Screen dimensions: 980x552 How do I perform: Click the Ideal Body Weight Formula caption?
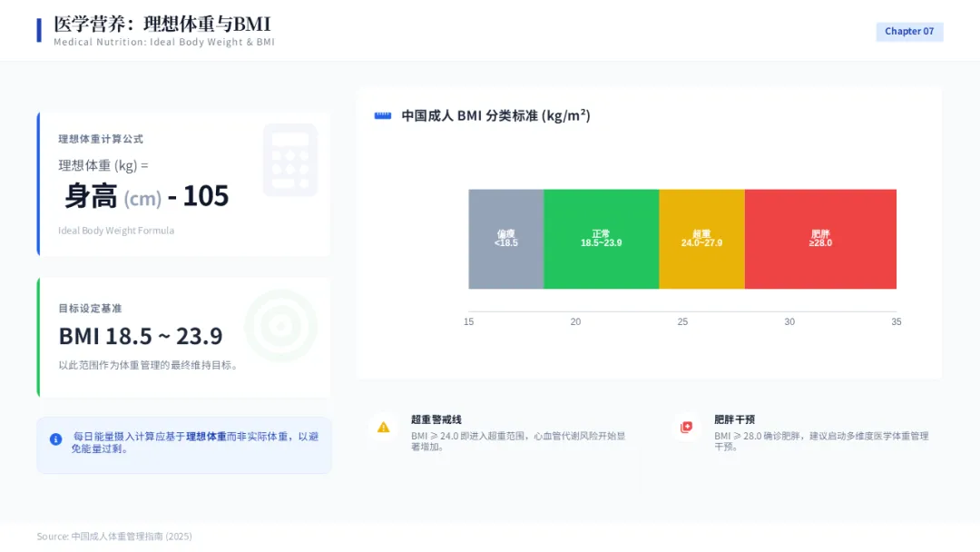(116, 231)
